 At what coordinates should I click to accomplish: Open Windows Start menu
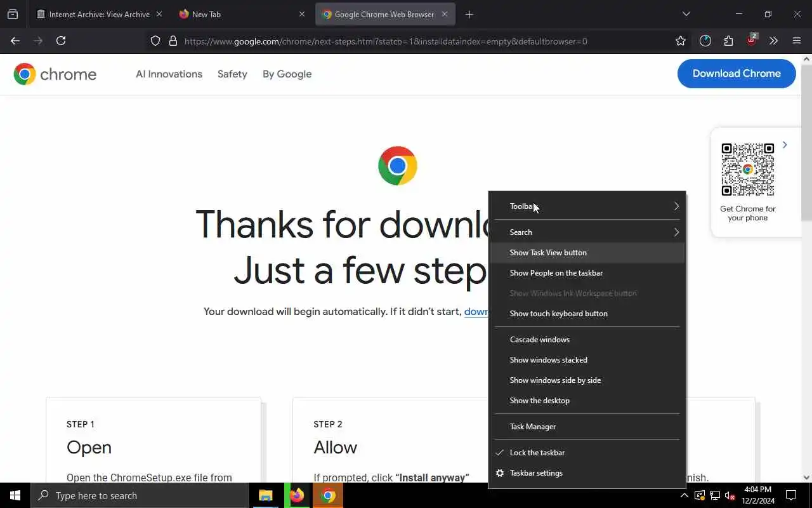coord(15,495)
